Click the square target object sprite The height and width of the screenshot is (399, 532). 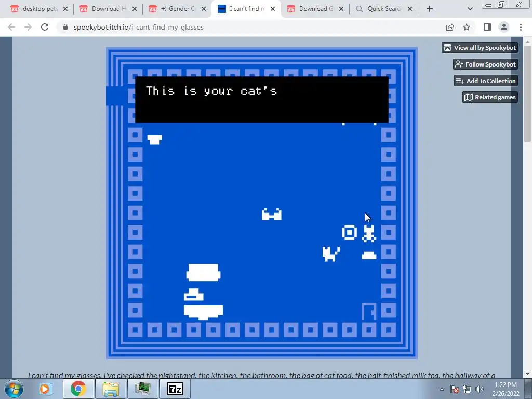[350, 233]
